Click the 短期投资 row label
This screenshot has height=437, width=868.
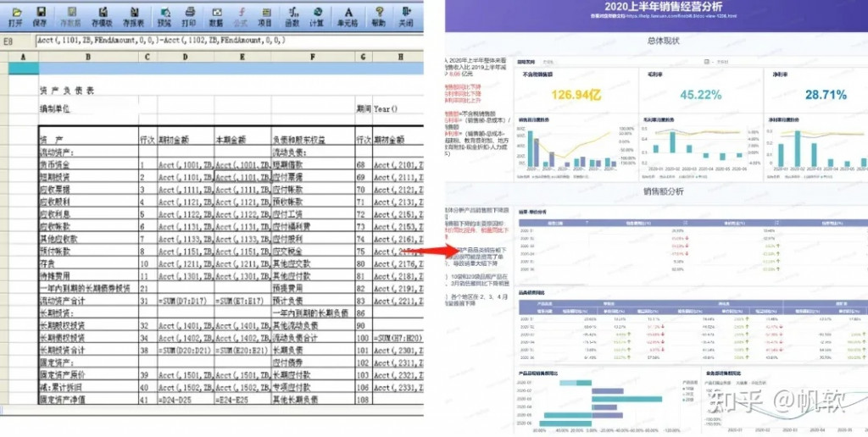click(88, 177)
